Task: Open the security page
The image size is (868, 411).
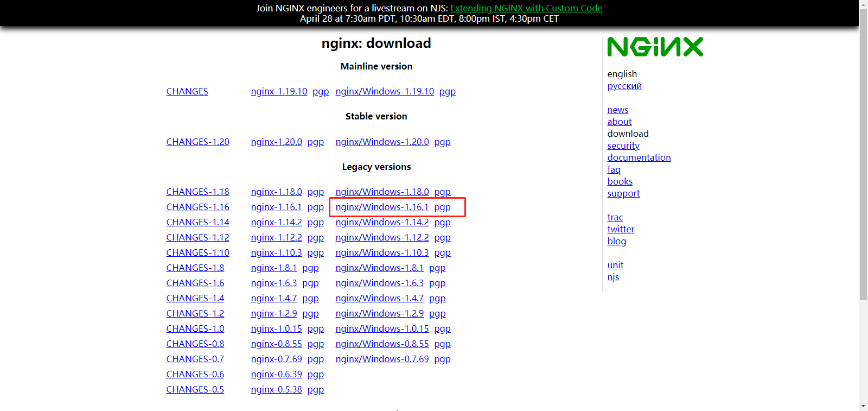Action: point(623,146)
